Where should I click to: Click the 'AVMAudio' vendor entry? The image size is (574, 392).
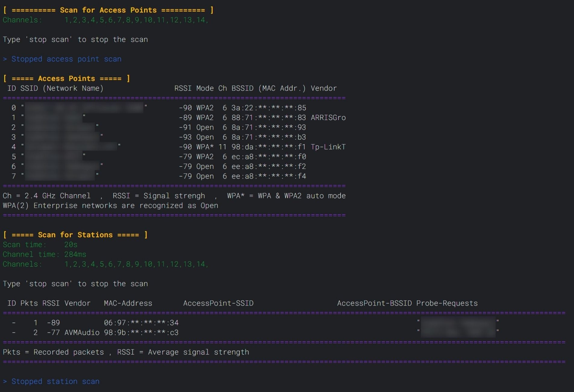[82, 333]
